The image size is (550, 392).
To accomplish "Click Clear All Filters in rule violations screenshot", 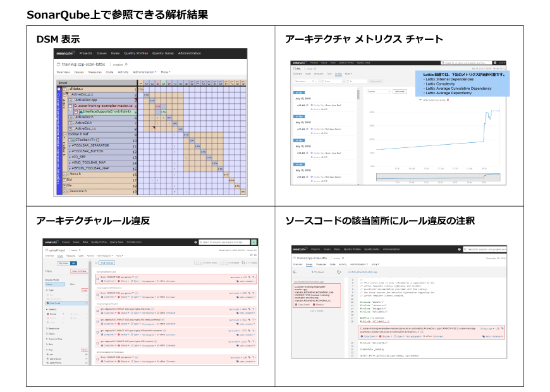I will (x=79, y=271).
